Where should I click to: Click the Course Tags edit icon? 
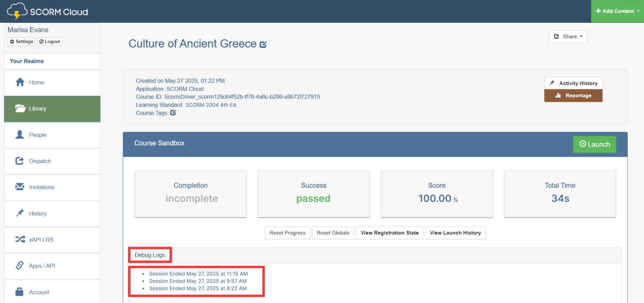tap(173, 113)
